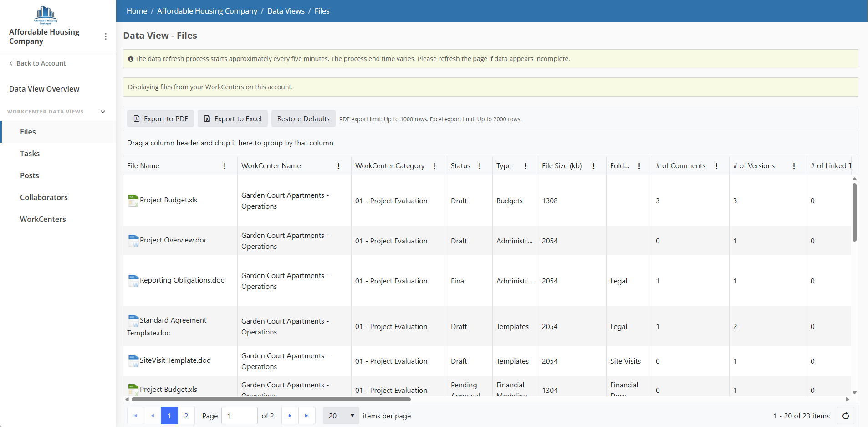The image size is (868, 427).
Task: Click the Affordable Housing Company logo
Action: click(x=45, y=15)
